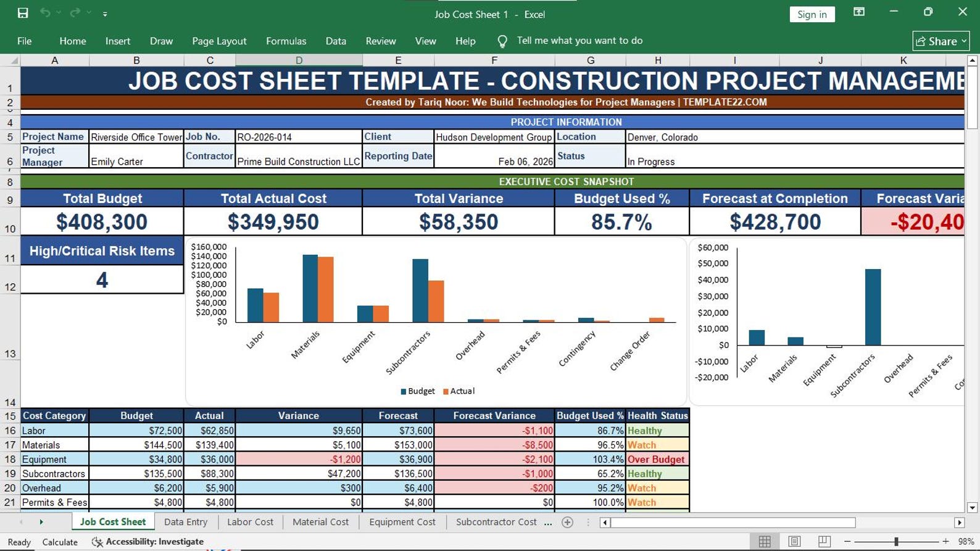Image resolution: width=980 pixels, height=551 pixels.
Task: Click the Redo arrow icon
Action: (75, 13)
